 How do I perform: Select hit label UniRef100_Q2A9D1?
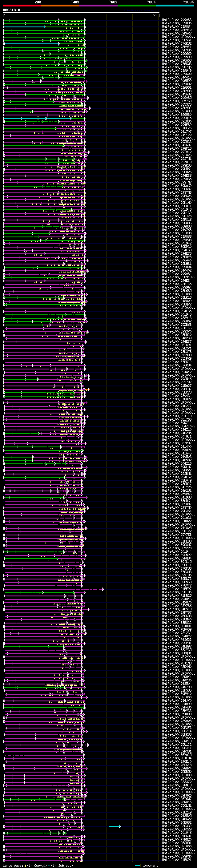(x=177, y=88)
